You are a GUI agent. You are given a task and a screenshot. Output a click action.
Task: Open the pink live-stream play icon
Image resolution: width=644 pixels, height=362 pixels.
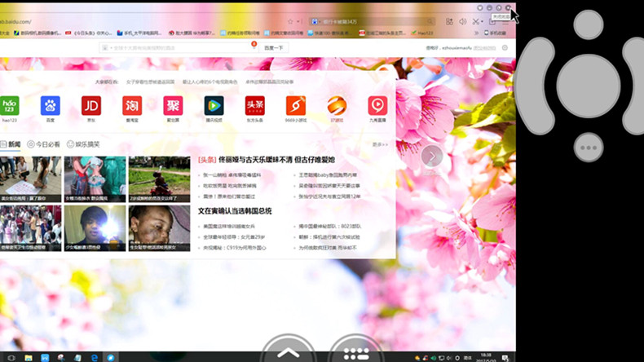(377, 106)
